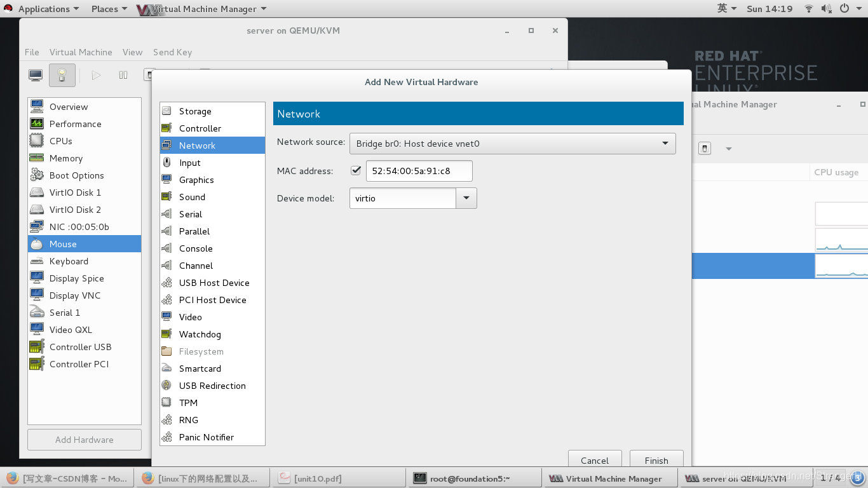
Task: Switch to Virtual Machine Manager taskbar entry
Action: (609, 478)
